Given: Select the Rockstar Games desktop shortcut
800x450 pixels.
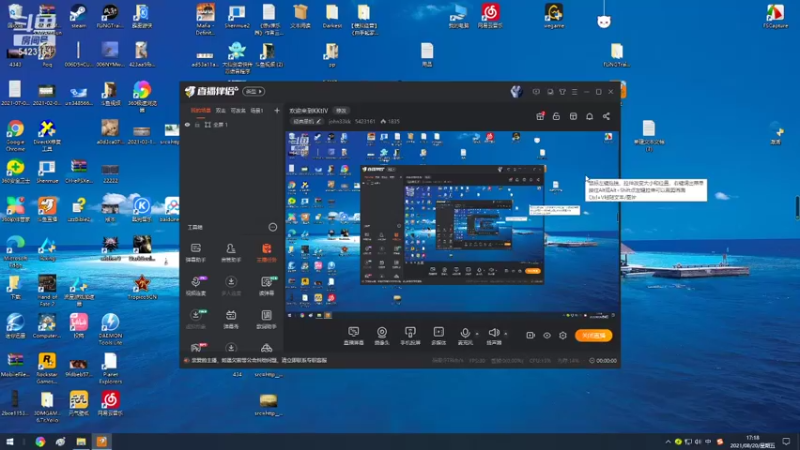Looking at the screenshot, I should pyautogui.click(x=47, y=368).
